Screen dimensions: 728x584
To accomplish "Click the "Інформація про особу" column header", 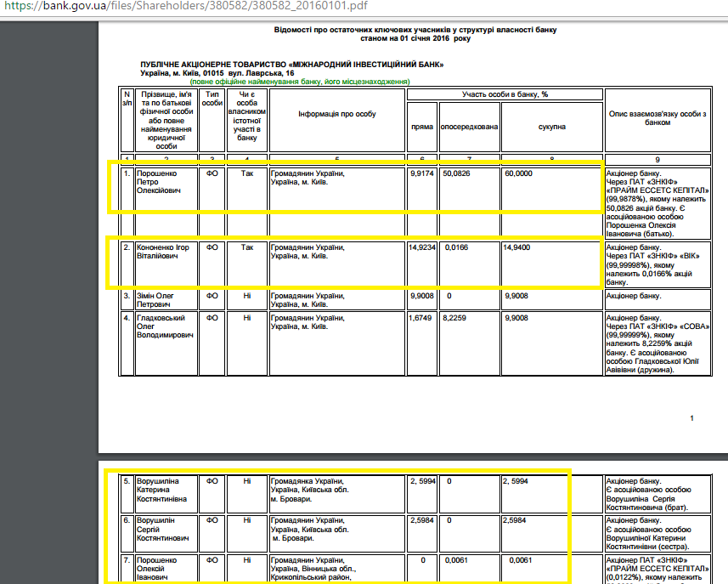I will coord(336,114).
